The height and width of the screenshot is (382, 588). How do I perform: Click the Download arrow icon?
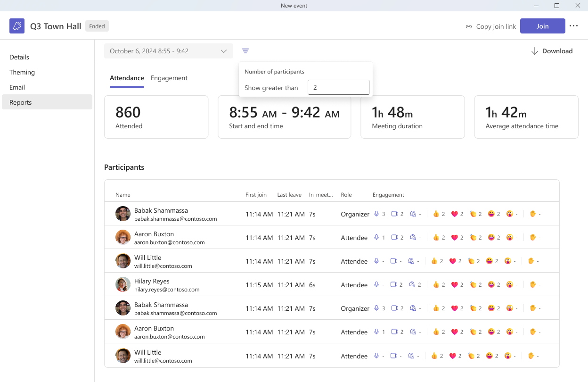tap(535, 51)
